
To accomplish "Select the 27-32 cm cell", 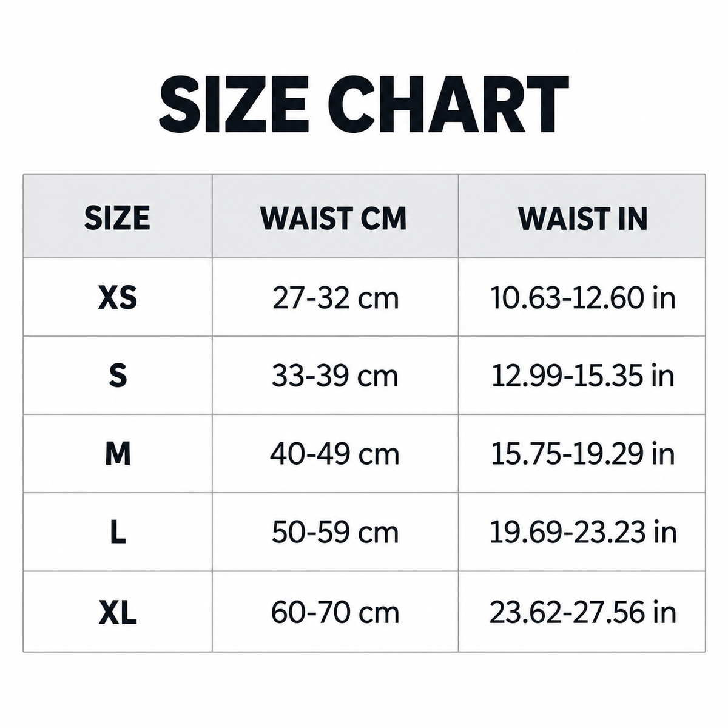I will pyautogui.click(x=335, y=298).
